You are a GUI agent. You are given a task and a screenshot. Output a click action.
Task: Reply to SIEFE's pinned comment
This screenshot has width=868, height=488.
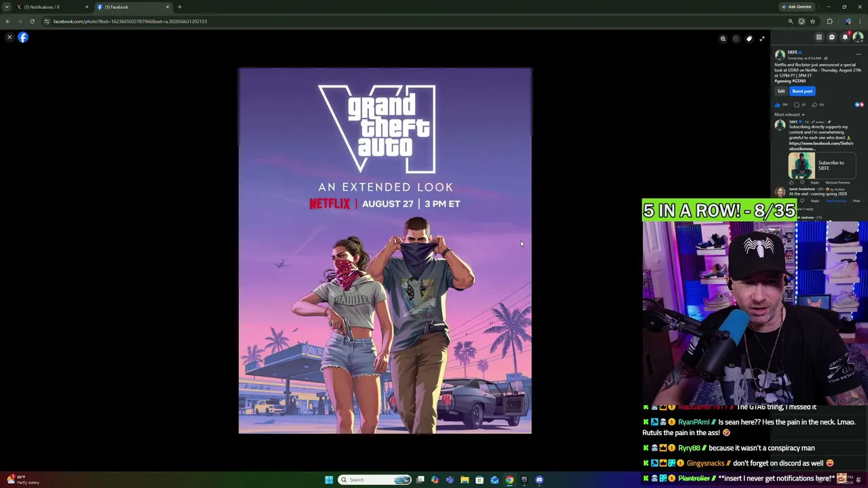[x=815, y=182]
